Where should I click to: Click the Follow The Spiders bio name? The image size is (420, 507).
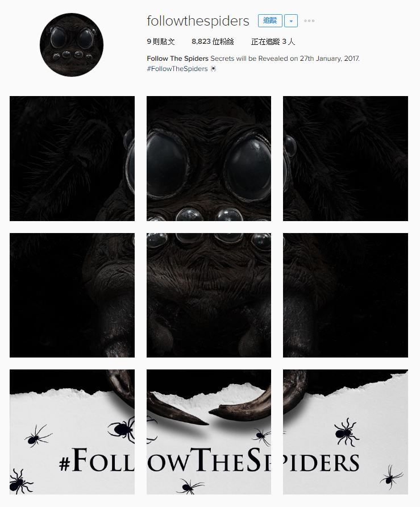pos(177,59)
